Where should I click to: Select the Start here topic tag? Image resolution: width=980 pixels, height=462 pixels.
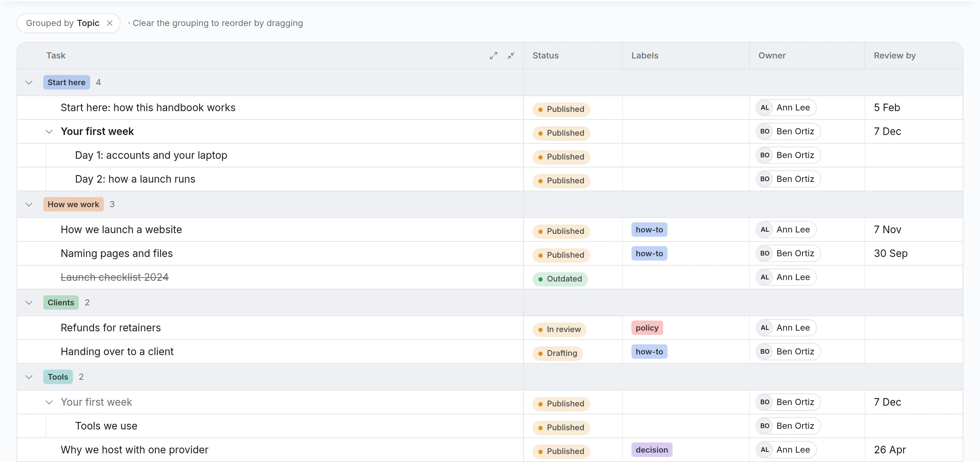click(x=67, y=82)
